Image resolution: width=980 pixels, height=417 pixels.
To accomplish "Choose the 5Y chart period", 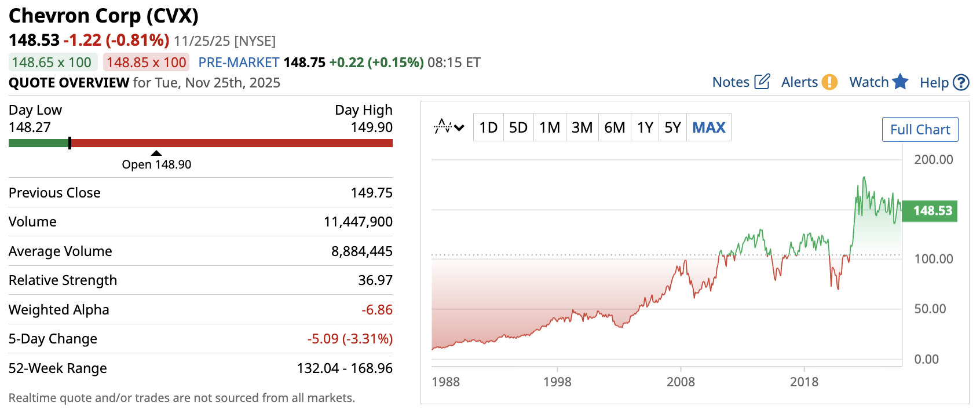I will click(x=672, y=127).
